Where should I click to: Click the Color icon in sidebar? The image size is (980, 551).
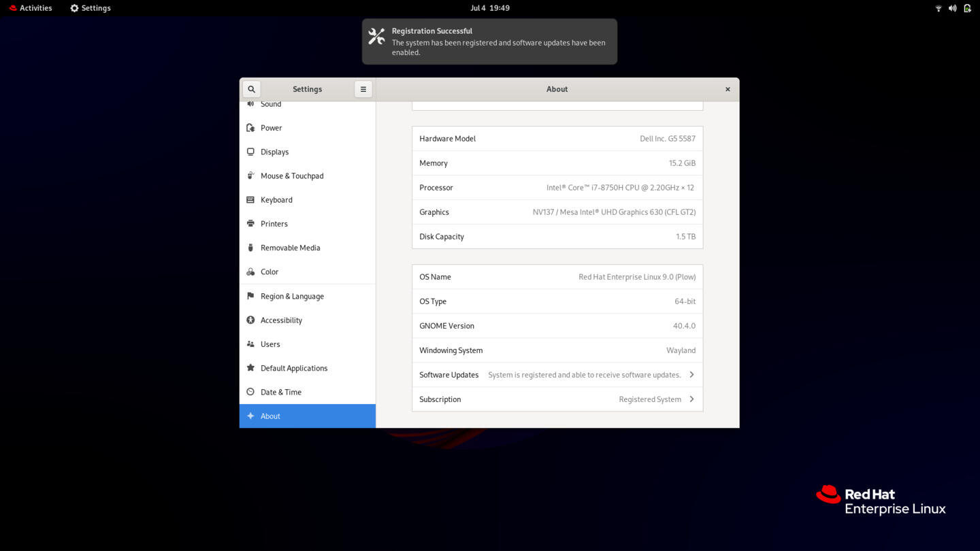click(250, 271)
